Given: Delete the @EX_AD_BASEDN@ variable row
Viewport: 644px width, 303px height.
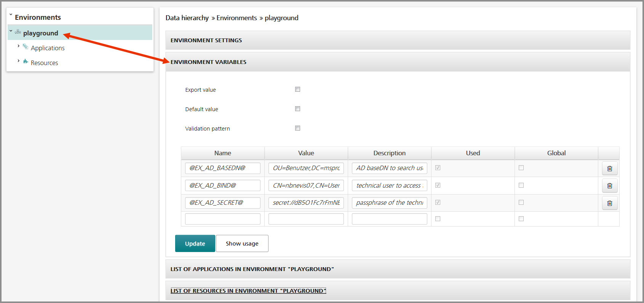Looking at the screenshot, I should (610, 169).
